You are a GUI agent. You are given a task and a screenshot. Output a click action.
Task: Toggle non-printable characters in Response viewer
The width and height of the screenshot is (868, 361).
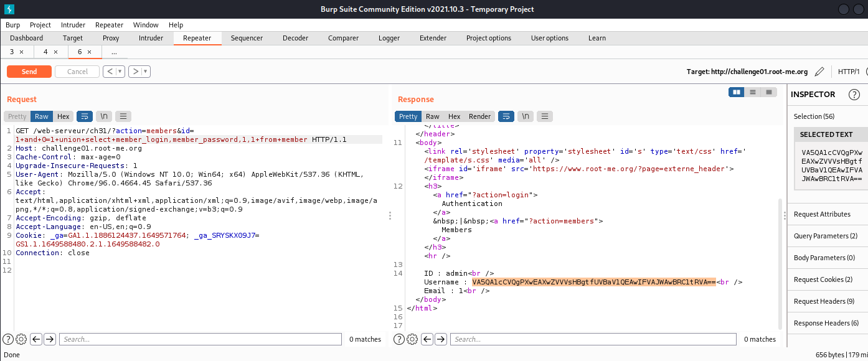(526, 116)
